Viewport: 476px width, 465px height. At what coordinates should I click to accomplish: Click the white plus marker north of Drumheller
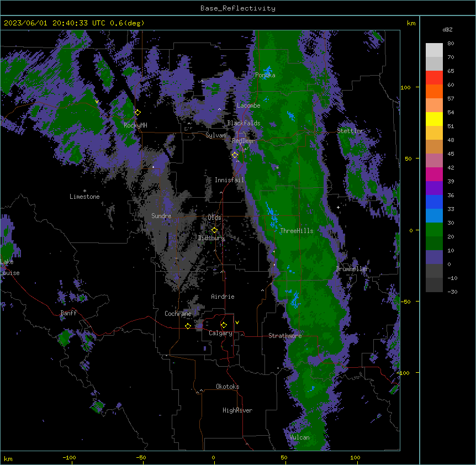(338, 207)
